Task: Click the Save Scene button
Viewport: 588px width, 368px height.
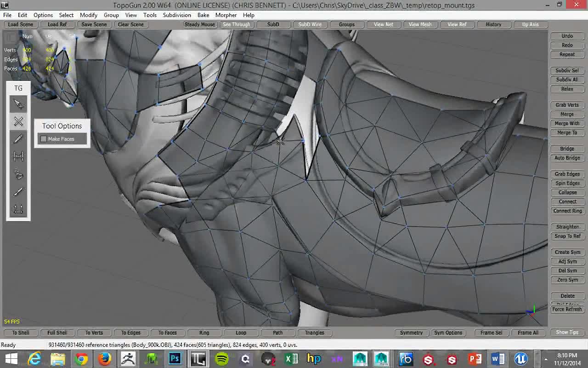Action: click(94, 24)
